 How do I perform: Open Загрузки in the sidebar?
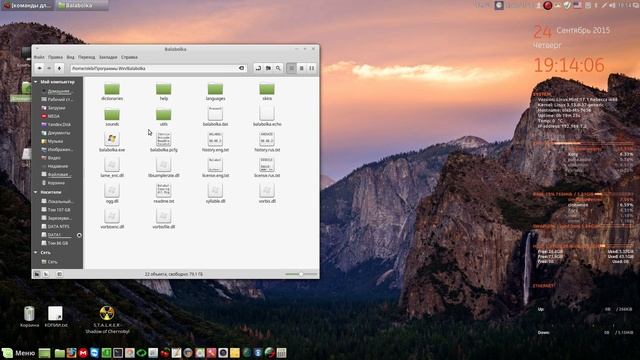pos(57,108)
